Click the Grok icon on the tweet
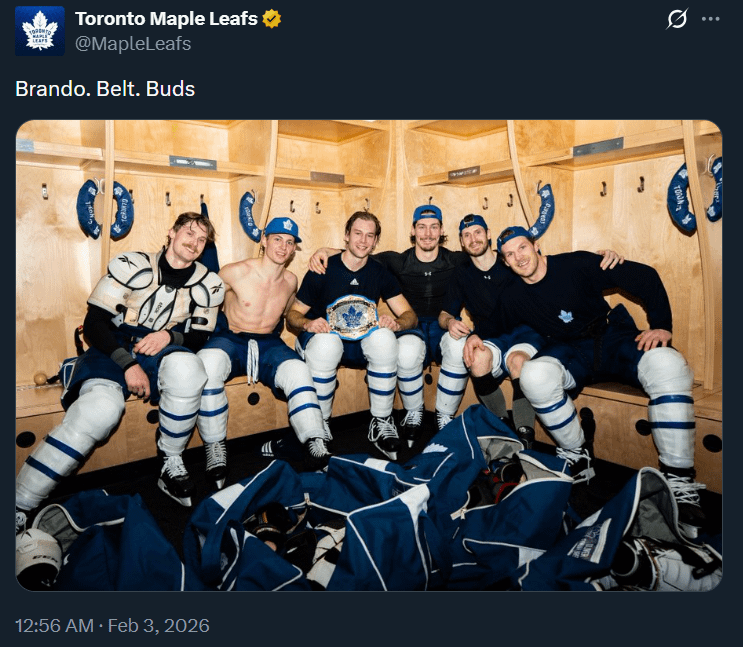Viewport: 743px width, 647px height. point(677,19)
